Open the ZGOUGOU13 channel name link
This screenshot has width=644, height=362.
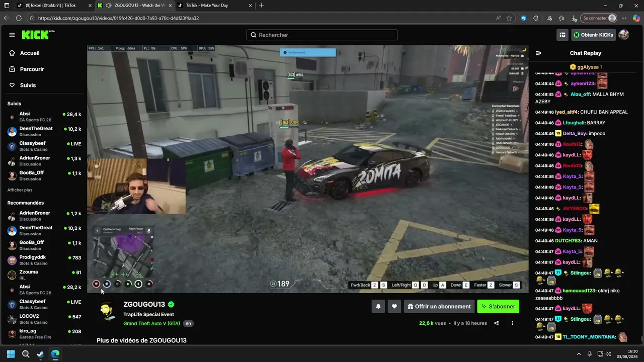(144, 304)
